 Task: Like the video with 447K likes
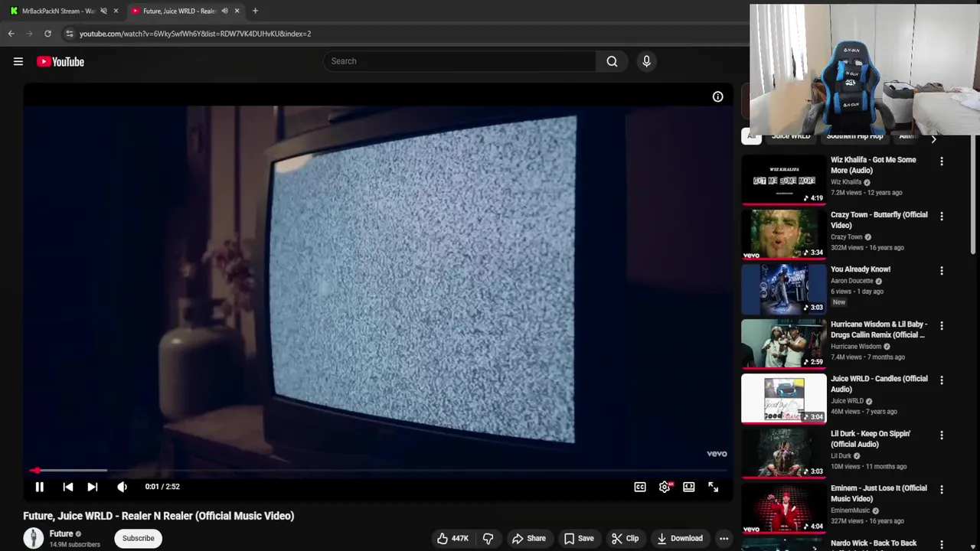point(452,539)
